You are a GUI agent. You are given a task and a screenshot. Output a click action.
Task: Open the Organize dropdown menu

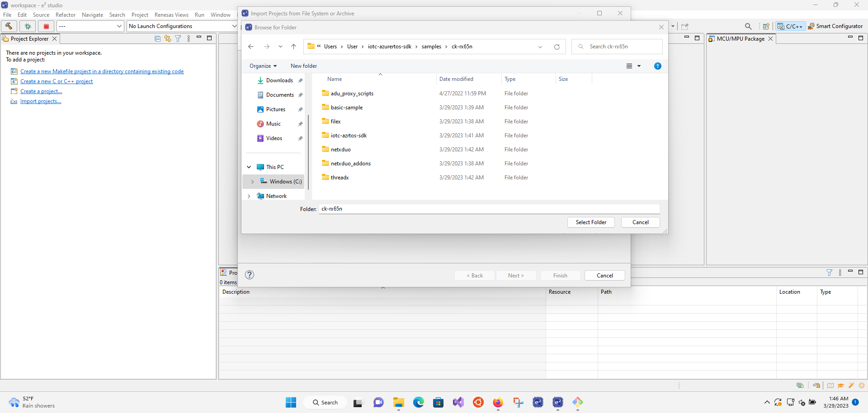263,66
